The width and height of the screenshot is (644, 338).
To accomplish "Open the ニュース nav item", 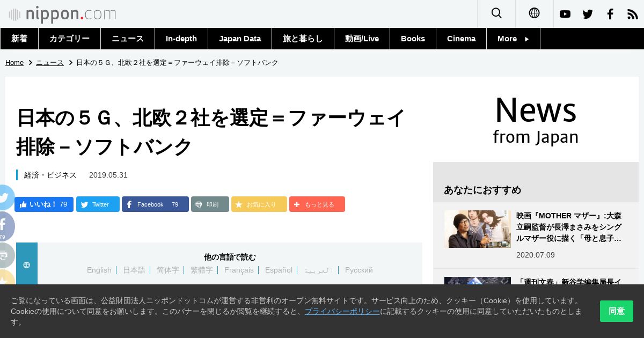I will (128, 39).
